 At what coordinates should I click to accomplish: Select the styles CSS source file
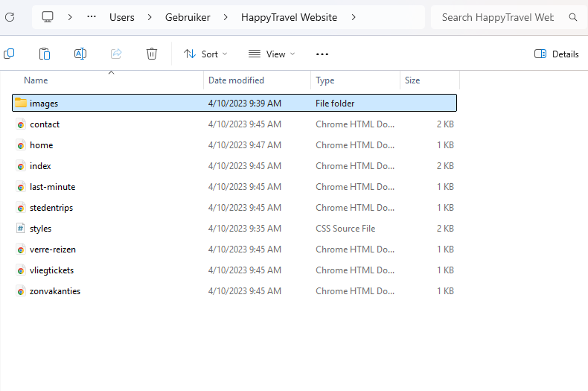40,229
